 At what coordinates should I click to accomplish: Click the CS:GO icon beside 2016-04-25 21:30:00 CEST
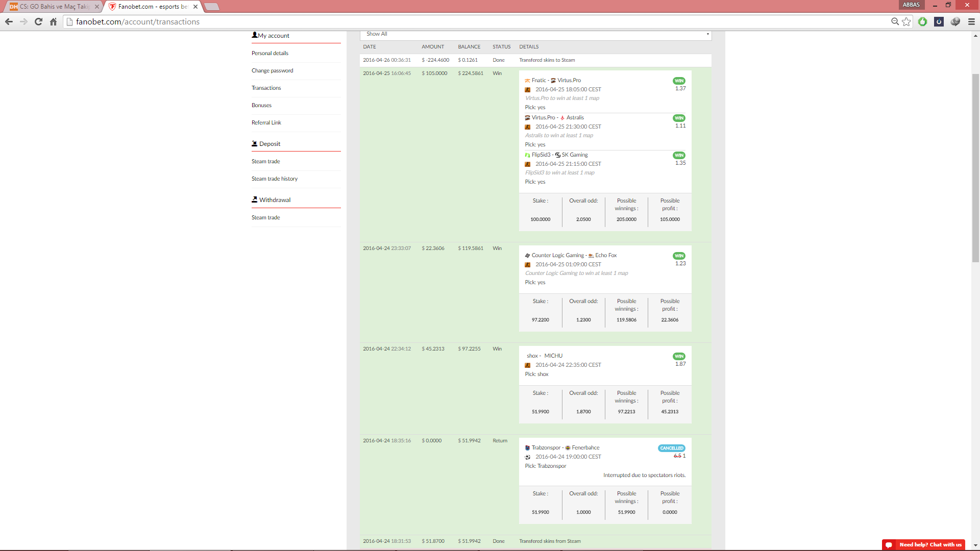(x=527, y=127)
